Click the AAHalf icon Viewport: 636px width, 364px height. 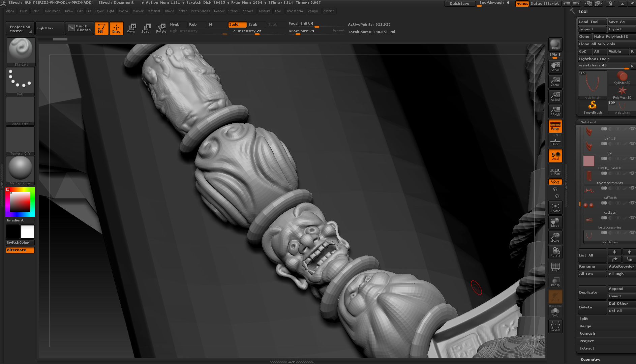click(x=555, y=111)
